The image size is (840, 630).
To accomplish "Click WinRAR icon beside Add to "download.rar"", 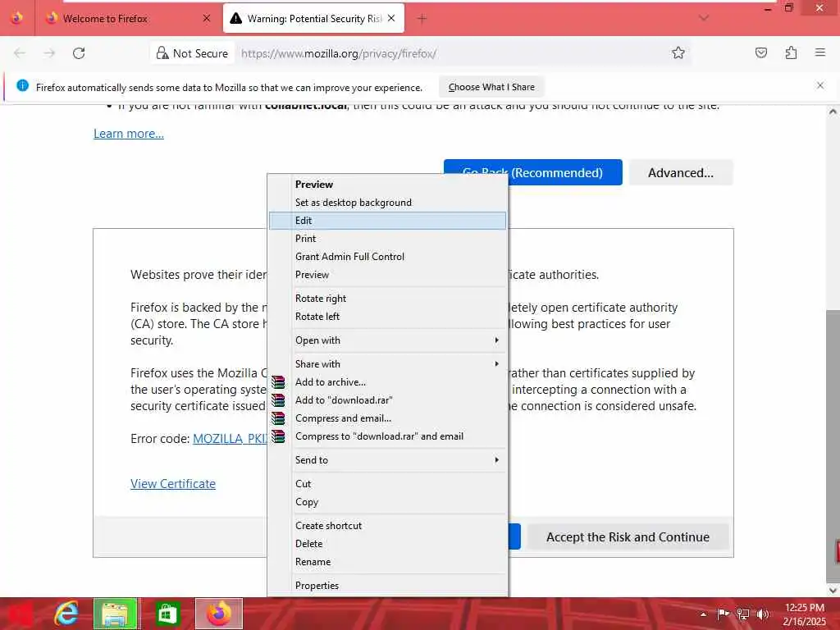I will [278, 400].
